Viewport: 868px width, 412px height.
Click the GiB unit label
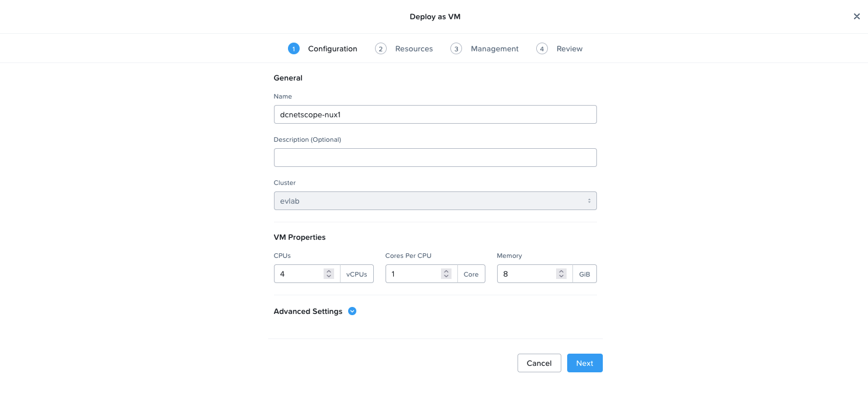click(x=585, y=274)
